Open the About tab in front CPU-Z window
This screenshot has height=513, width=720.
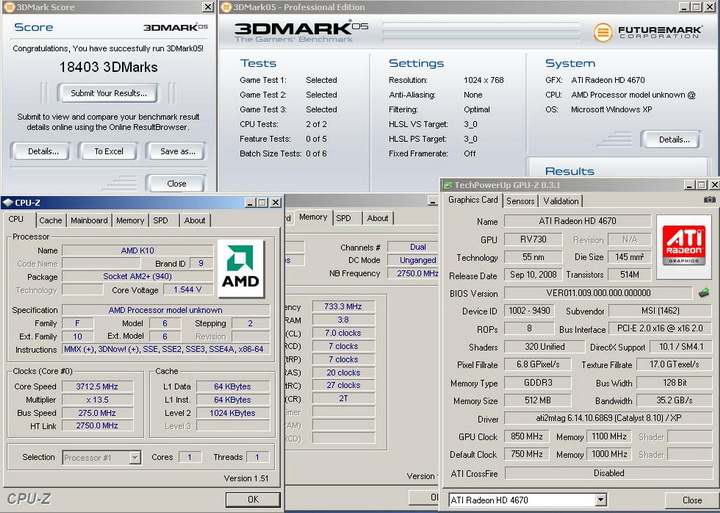(x=195, y=220)
